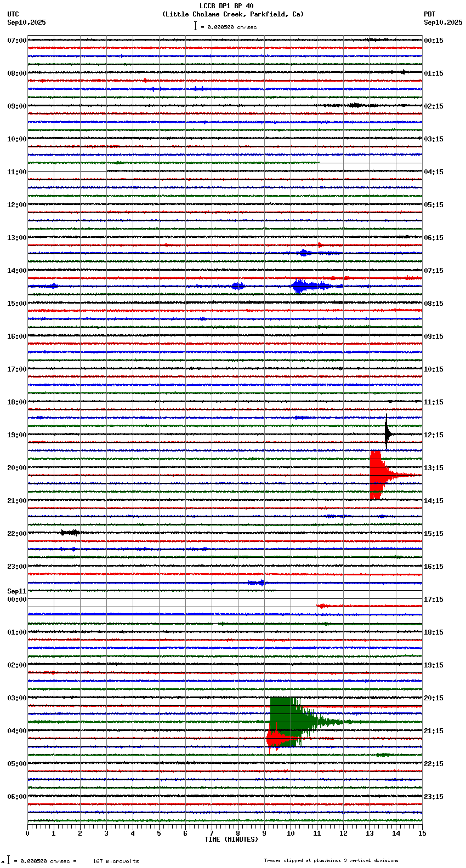Viewport: 466px width, 868px height.
Task: Click the black burst near minute 12 on the 09:00 trace
Action: coord(354,105)
